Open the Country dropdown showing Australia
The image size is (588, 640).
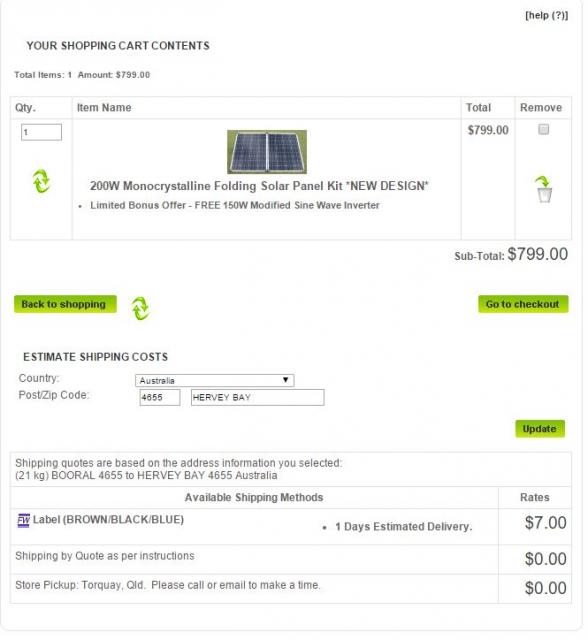point(214,380)
